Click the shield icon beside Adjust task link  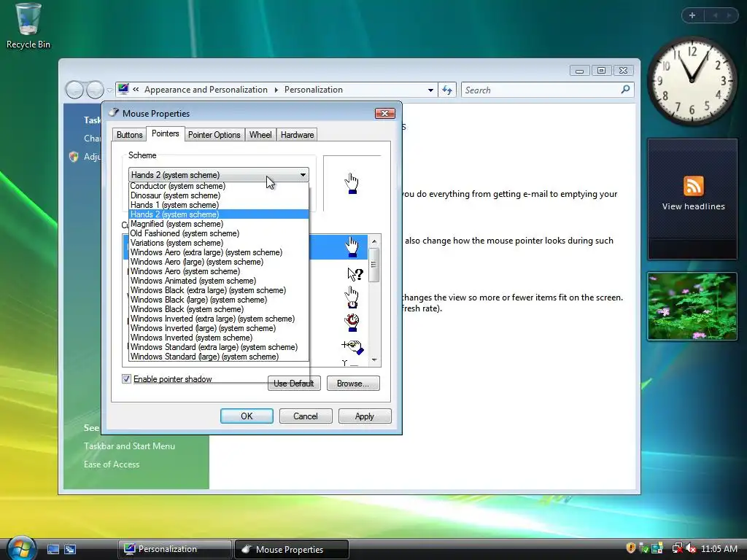point(74,157)
